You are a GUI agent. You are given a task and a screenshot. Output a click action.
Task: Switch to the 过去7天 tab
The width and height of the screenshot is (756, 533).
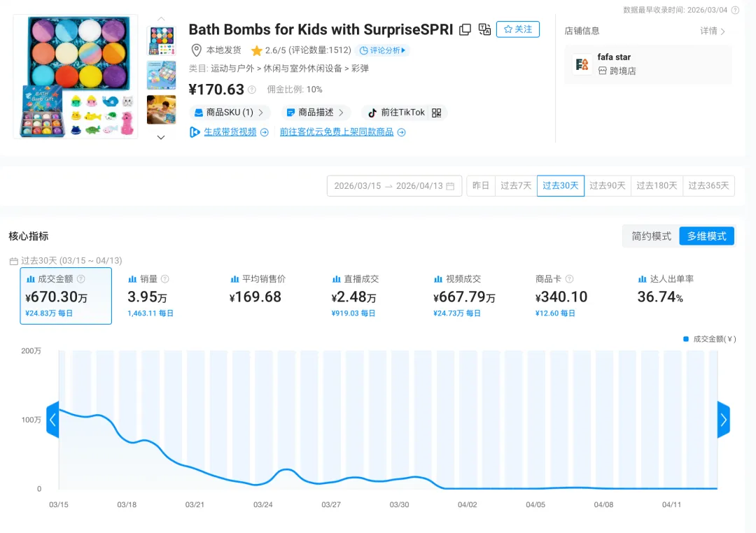(x=516, y=185)
